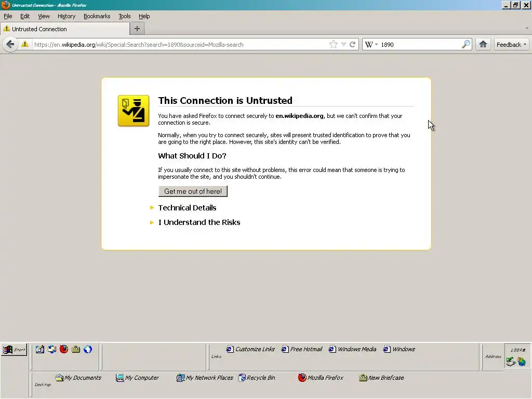Open the Help menu
532x399 pixels.
click(x=144, y=16)
